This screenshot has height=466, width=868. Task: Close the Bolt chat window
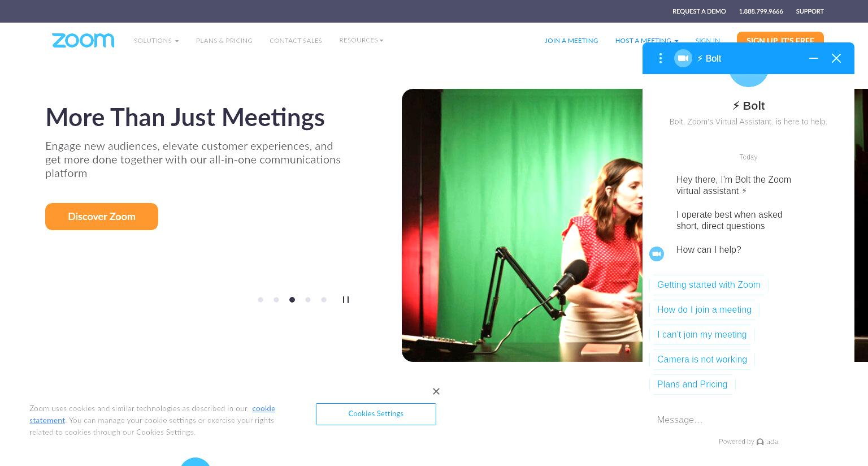point(836,58)
